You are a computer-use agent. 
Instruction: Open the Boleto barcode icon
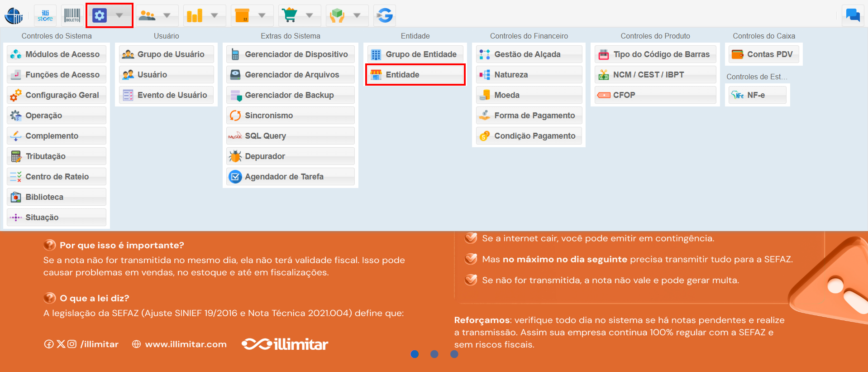72,16
